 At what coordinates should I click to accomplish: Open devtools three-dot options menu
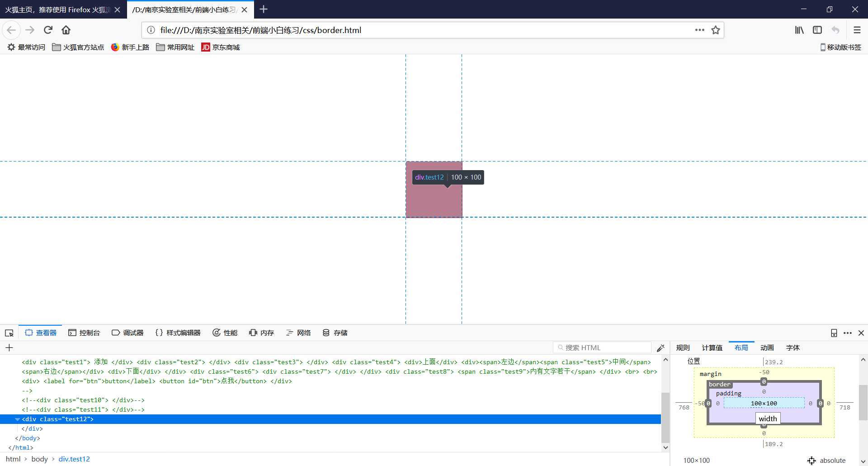pyautogui.click(x=848, y=333)
